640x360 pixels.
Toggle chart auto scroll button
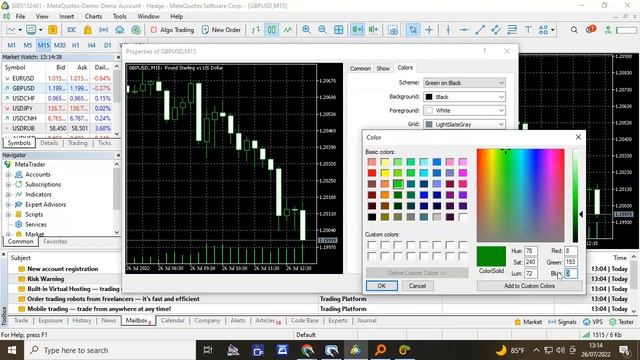pyautogui.click(x=357, y=30)
